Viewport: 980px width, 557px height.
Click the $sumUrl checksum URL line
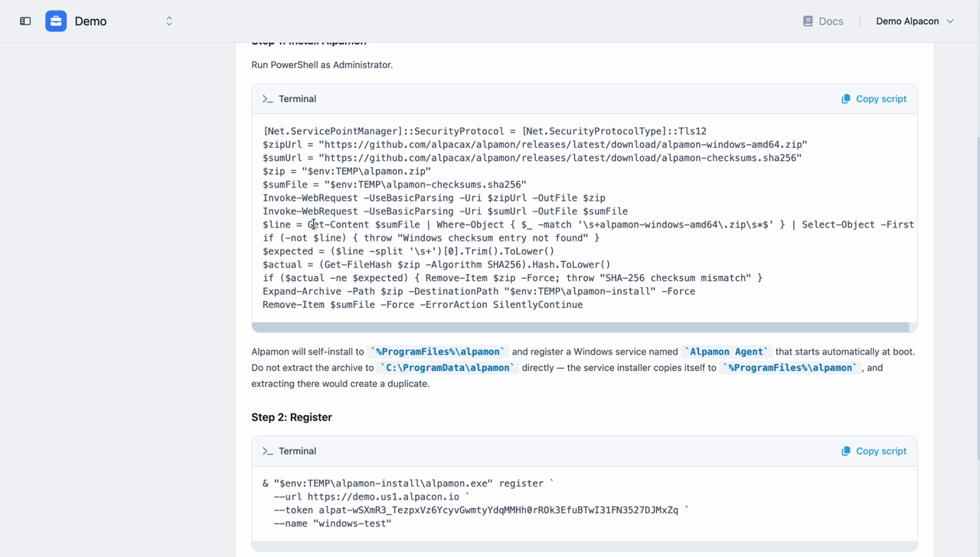point(532,158)
